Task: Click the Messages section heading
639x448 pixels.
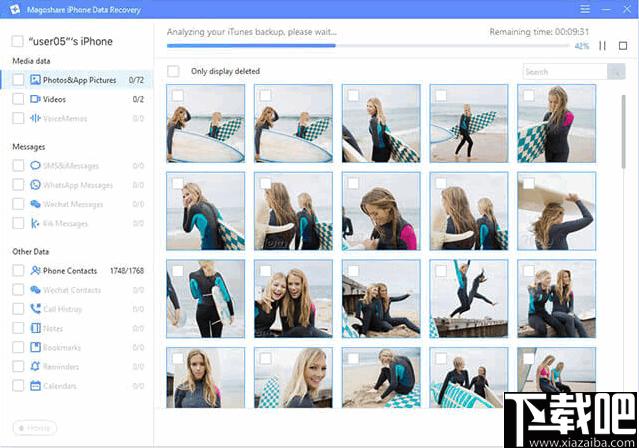Action: [29, 147]
